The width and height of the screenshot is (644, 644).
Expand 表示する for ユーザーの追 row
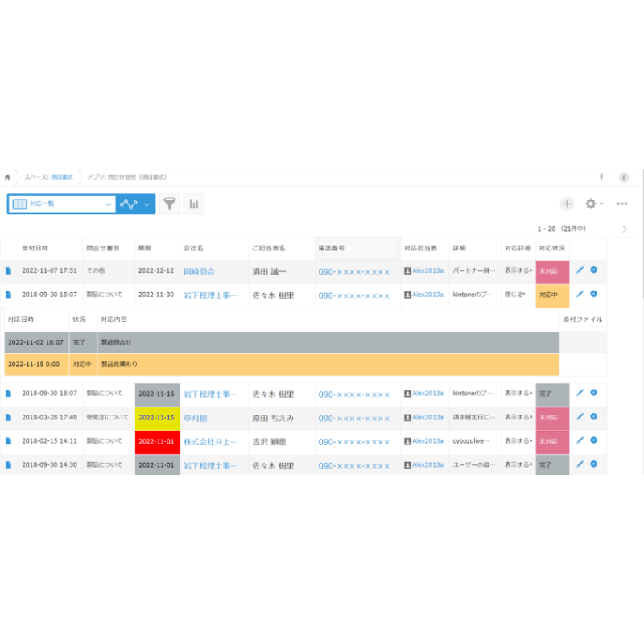point(518,465)
